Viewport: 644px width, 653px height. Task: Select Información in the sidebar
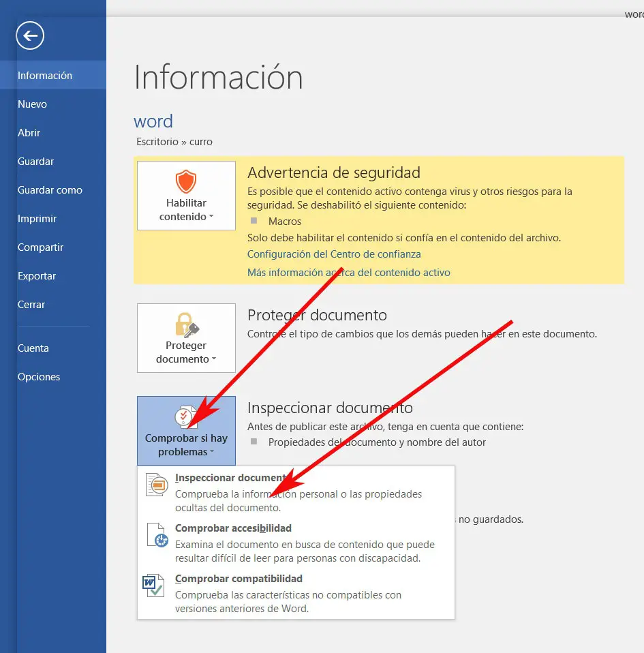click(53, 76)
